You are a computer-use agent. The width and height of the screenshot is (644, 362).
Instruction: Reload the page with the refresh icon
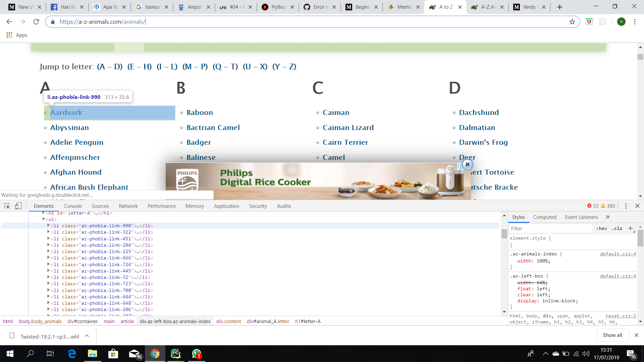click(x=36, y=22)
